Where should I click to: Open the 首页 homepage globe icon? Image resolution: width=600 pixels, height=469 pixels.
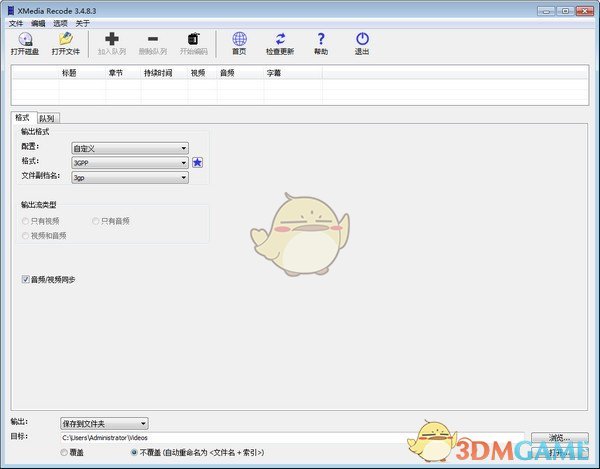(240, 44)
